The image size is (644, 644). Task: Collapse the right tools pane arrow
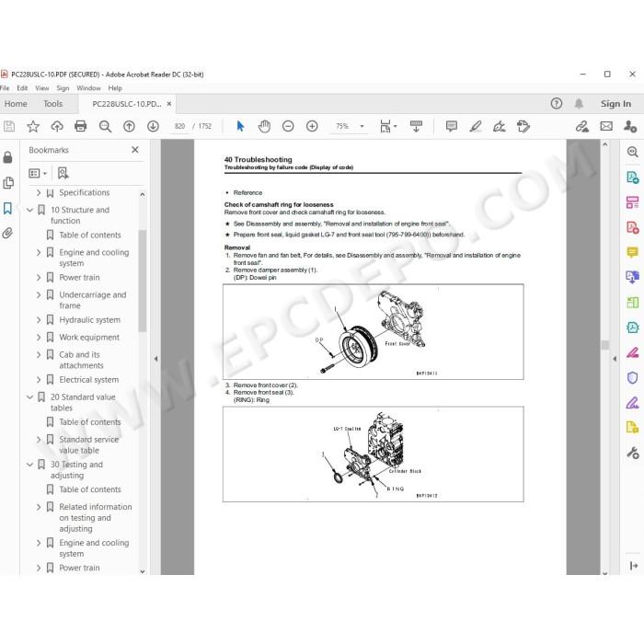(615, 359)
